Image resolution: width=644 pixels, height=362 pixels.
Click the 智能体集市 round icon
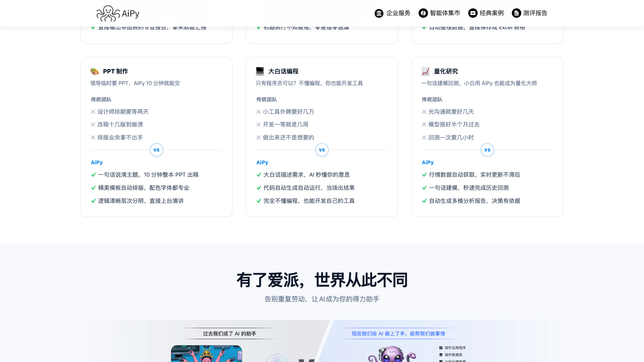pos(423,13)
